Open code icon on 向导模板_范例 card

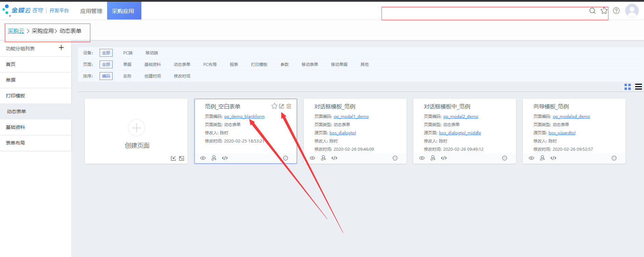coord(553,158)
